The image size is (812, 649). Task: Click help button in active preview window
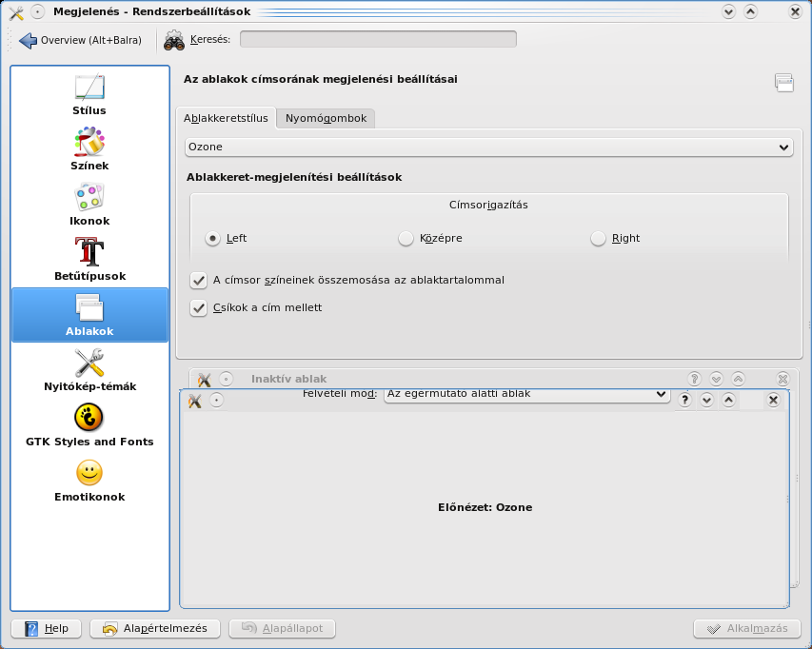click(684, 400)
